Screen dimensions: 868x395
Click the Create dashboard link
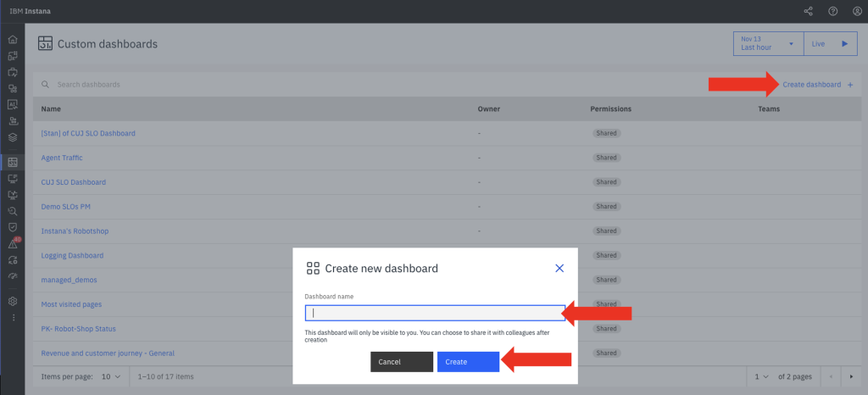pos(811,85)
